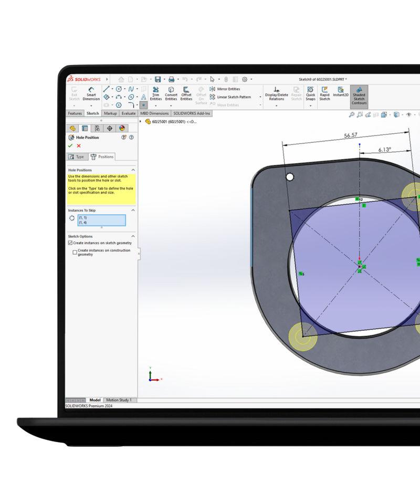Open the Display/Delete Relations dropdown arrow
Screen dimensions: 420x504
pos(276,106)
